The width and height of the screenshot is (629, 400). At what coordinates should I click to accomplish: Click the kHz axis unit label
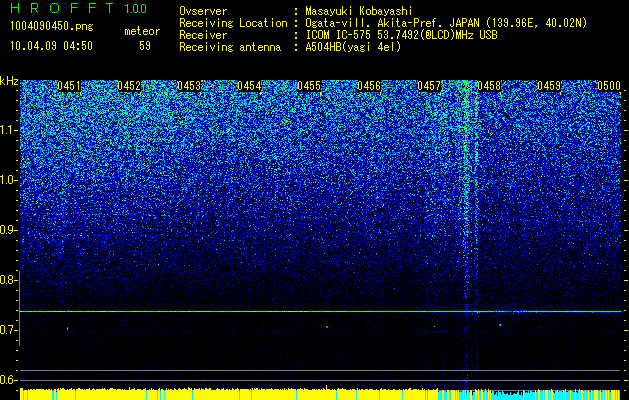pyautogui.click(x=9, y=81)
